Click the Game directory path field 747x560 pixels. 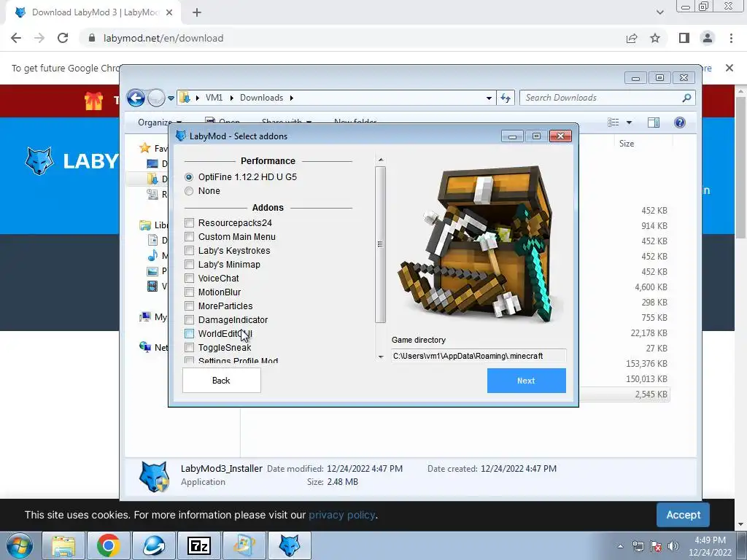point(479,356)
